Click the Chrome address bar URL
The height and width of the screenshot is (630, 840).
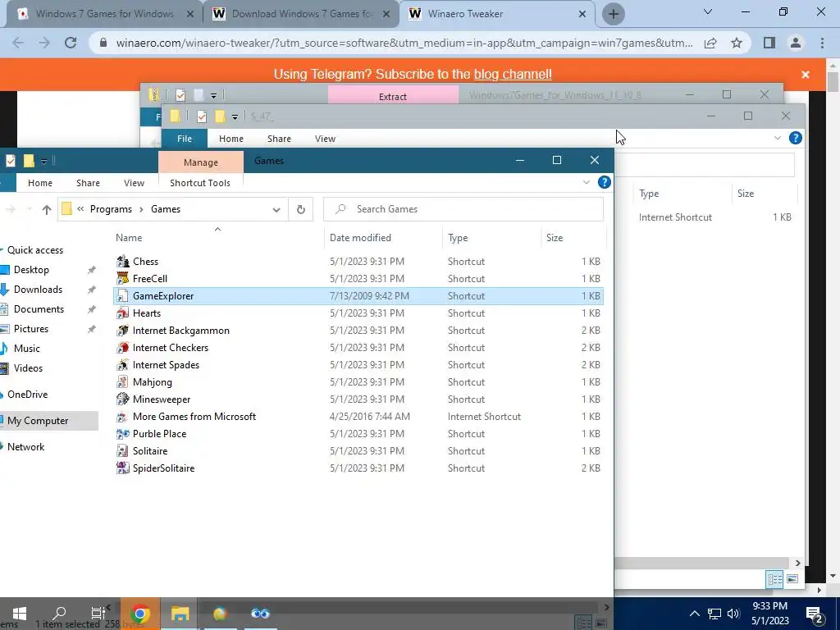pos(404,43)
